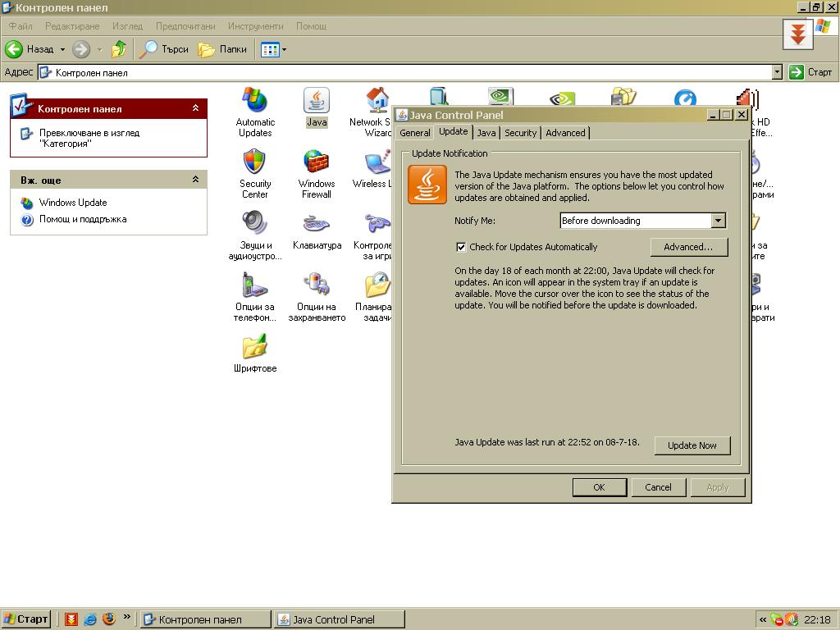Viewport: 840px width, 630px height.
Task: Switch to the General tab
Action: tap(414, 133)
